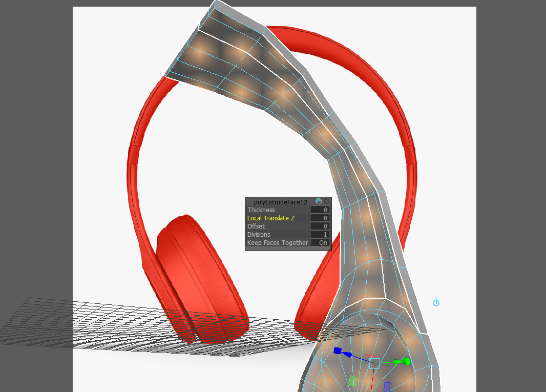Select the Local Translate Z attribute
The height and width of the screenshot is (392, 546).
click(x=270, y=218)
